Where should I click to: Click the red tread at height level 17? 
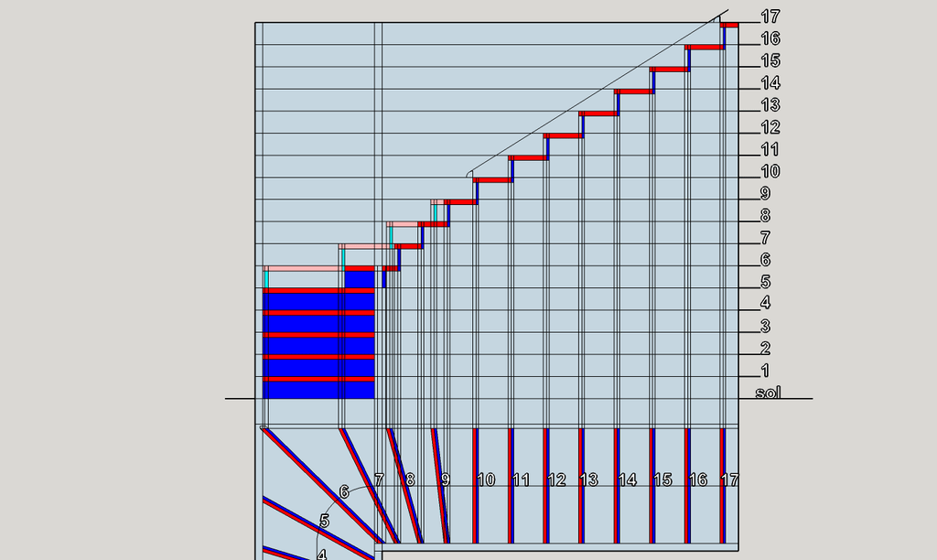click(x=729, y=25)
